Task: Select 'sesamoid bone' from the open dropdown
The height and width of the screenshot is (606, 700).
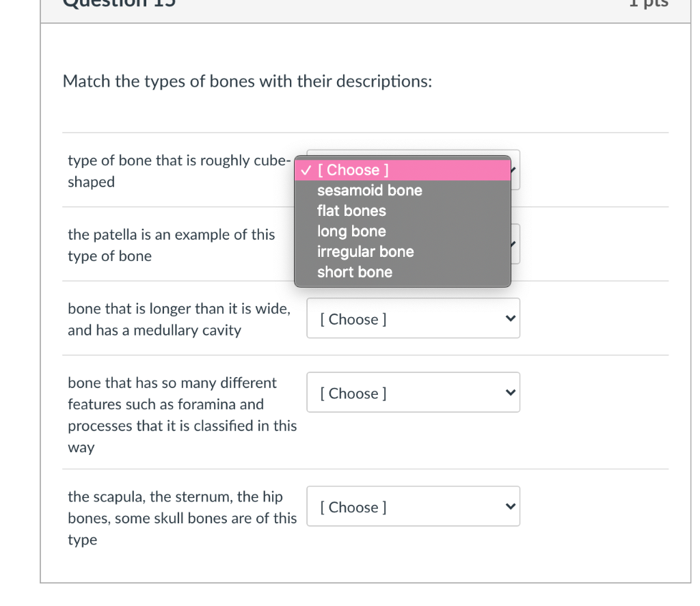Action: point(369,191)
